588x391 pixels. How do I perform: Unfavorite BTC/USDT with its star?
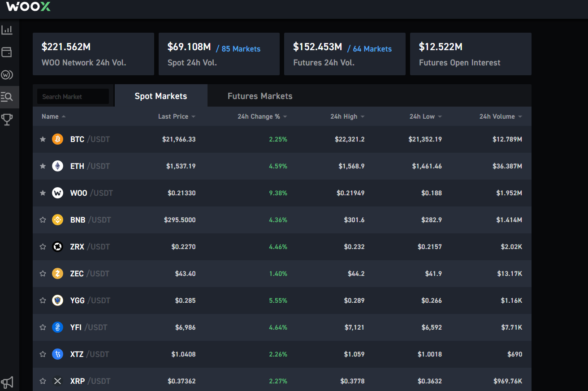43,139
